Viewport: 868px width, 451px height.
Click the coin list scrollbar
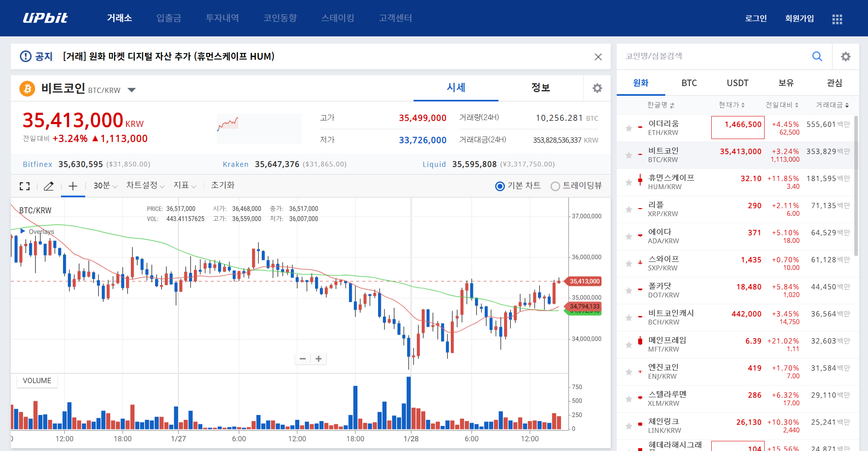(x=856, y=186)
